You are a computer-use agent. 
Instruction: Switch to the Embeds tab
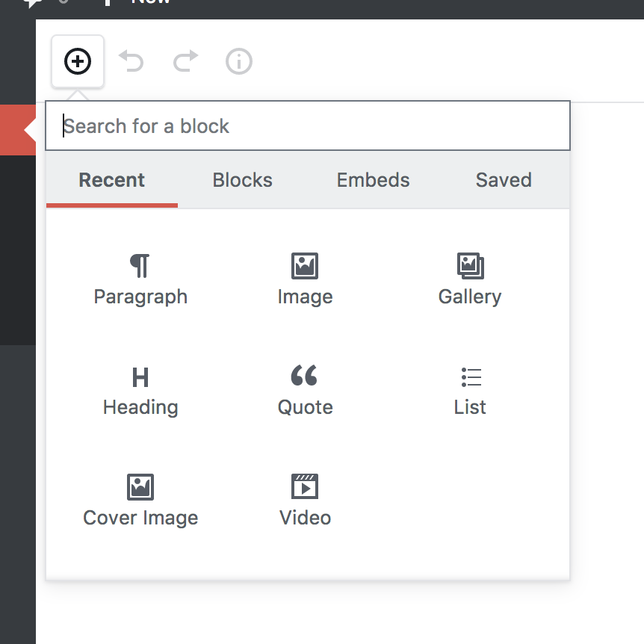coord(373,180)
